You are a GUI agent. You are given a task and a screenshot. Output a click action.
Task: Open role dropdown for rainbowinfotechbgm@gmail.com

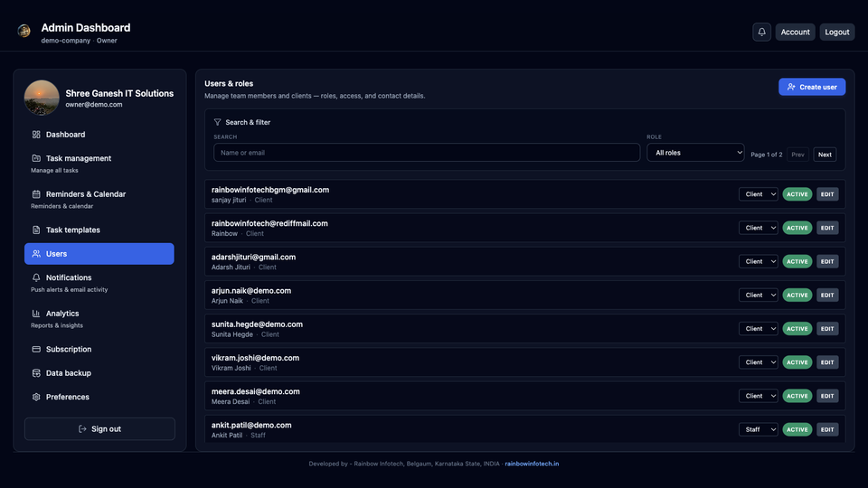point(759,194)
